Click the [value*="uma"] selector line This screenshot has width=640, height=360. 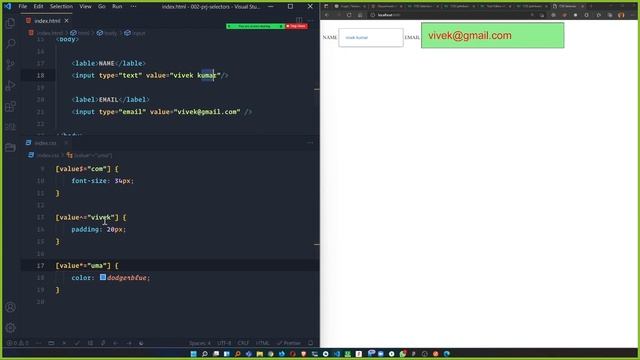[87, 266]
